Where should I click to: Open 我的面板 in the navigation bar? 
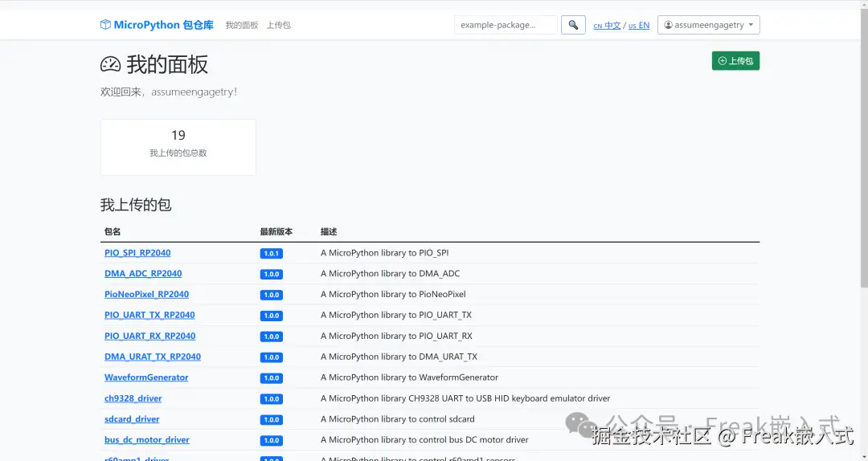(241, 25)
